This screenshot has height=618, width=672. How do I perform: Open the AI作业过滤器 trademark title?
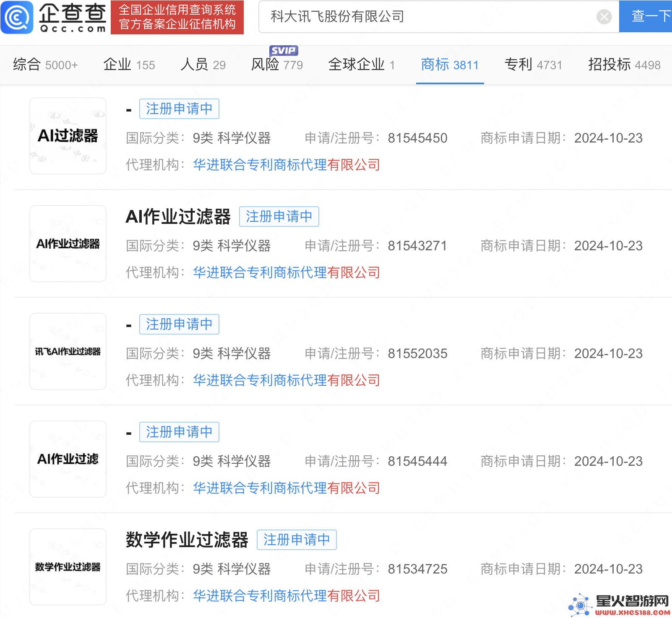pos(178,217)
